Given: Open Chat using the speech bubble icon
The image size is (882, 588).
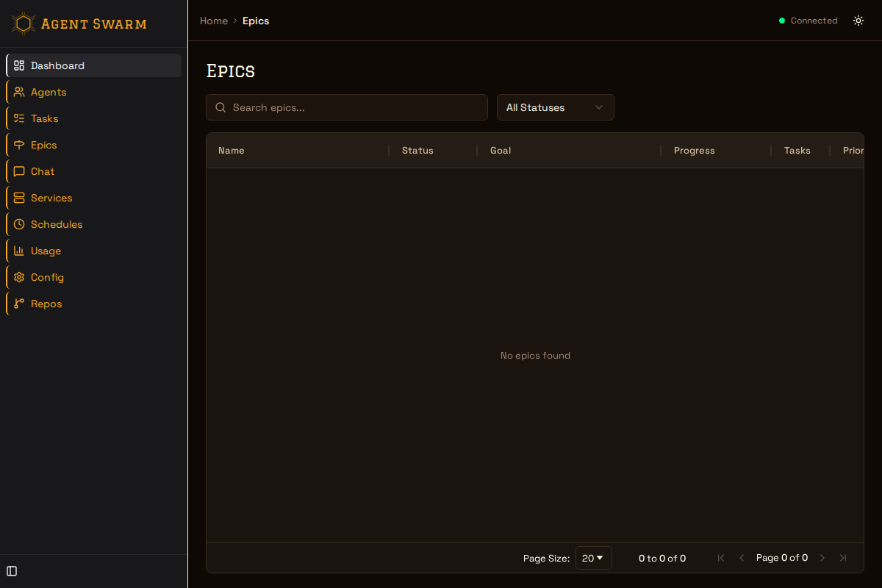Looking at the screenshot, I should point(19,171).
